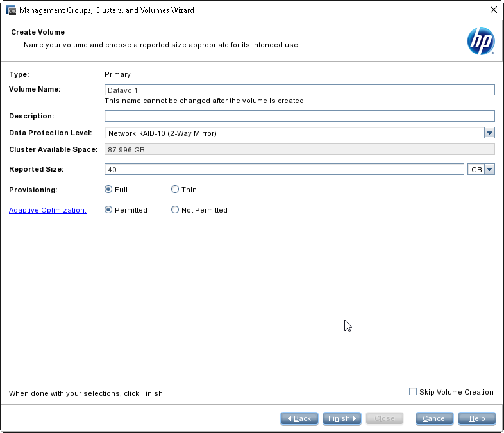Focus the Description text field
This screenshot has width=504, height=433.
pyautogui.click(x=299, y=116)
